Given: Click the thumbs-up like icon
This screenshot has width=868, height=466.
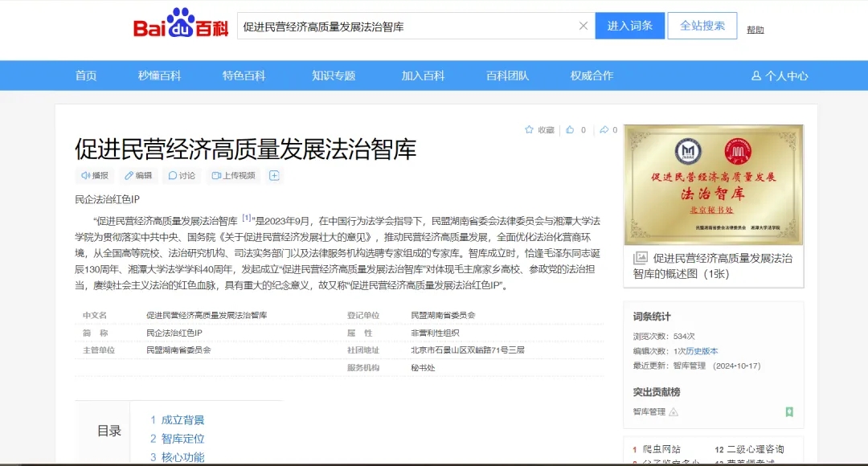Looking at the screenshot, I should click(570, 129).
